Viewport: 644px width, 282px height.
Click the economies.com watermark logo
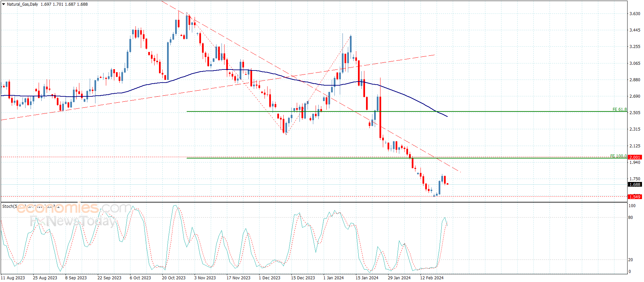(x=74, y=208)
